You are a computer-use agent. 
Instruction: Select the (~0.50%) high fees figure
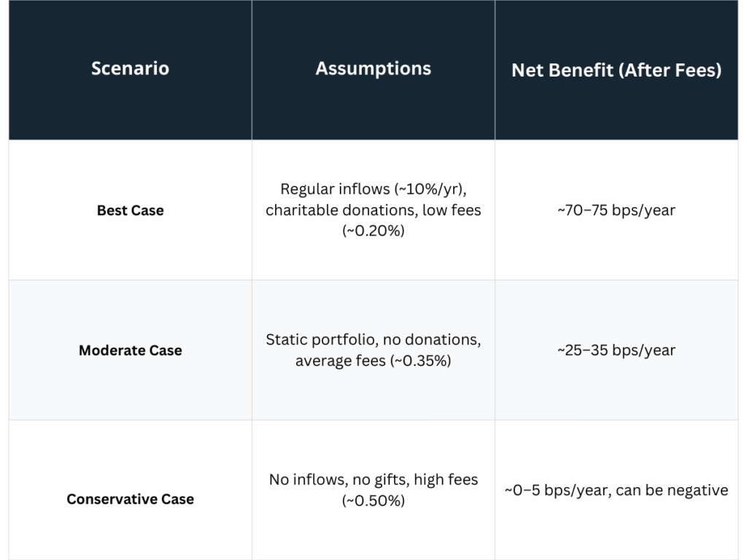pyautogui.click(x=373, y=500)
